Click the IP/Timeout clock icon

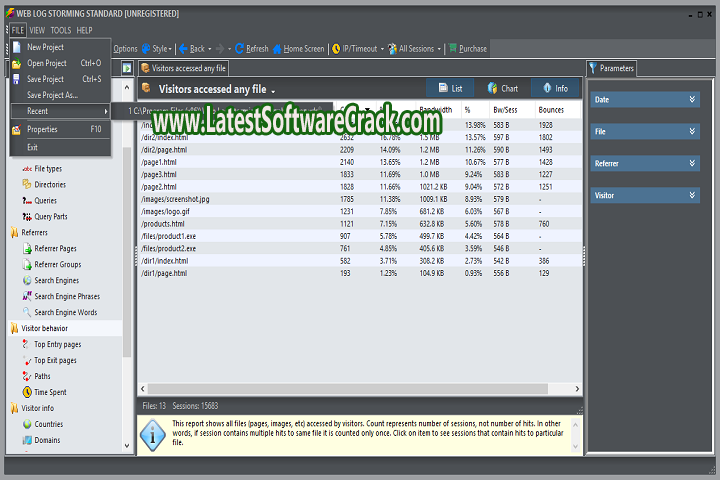click(336, 49)
